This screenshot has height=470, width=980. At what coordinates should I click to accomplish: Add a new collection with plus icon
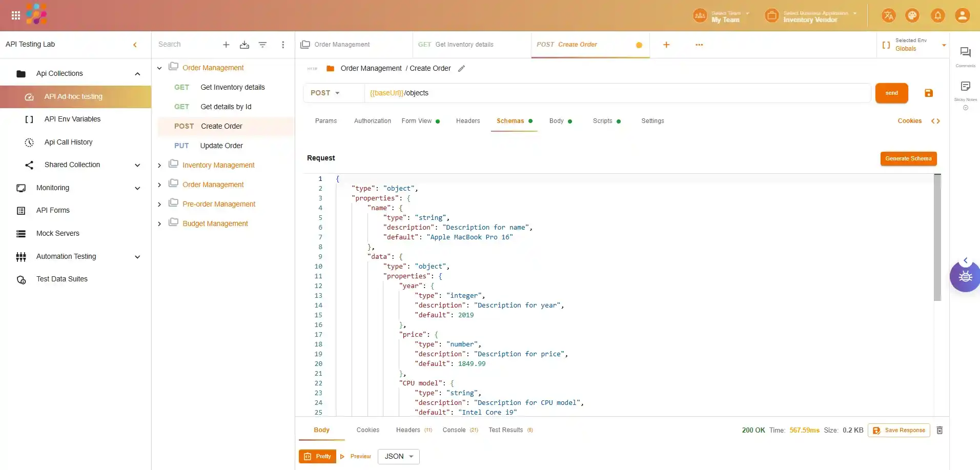pos(226,45)
